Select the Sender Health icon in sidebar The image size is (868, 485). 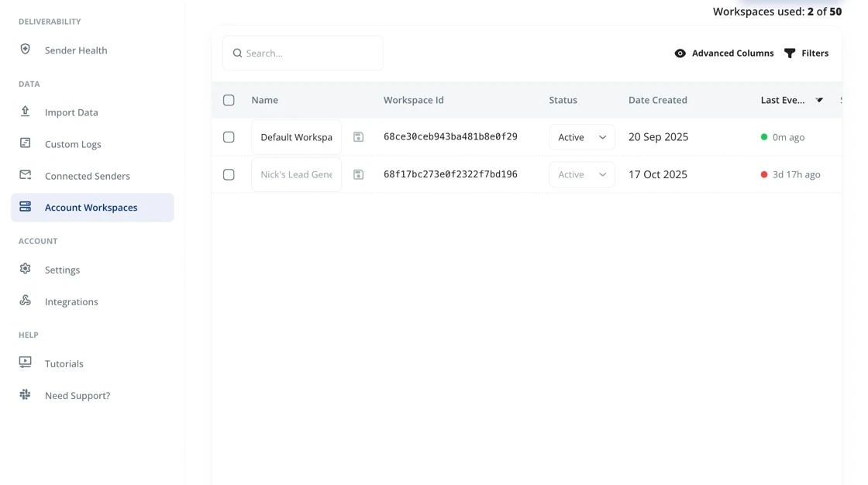(x=25, y=48)
